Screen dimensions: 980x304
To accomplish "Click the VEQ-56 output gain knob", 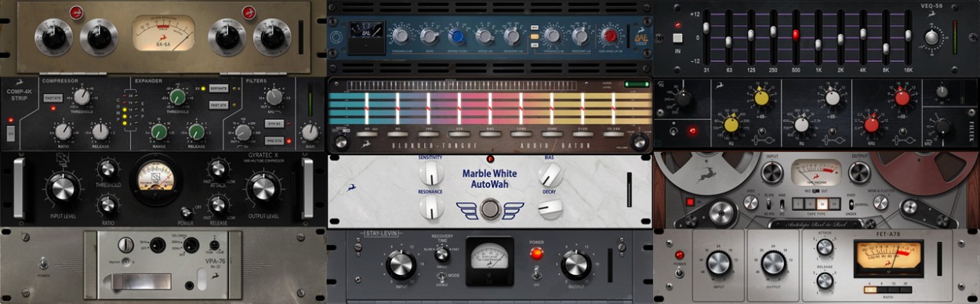I will [932, 37].
